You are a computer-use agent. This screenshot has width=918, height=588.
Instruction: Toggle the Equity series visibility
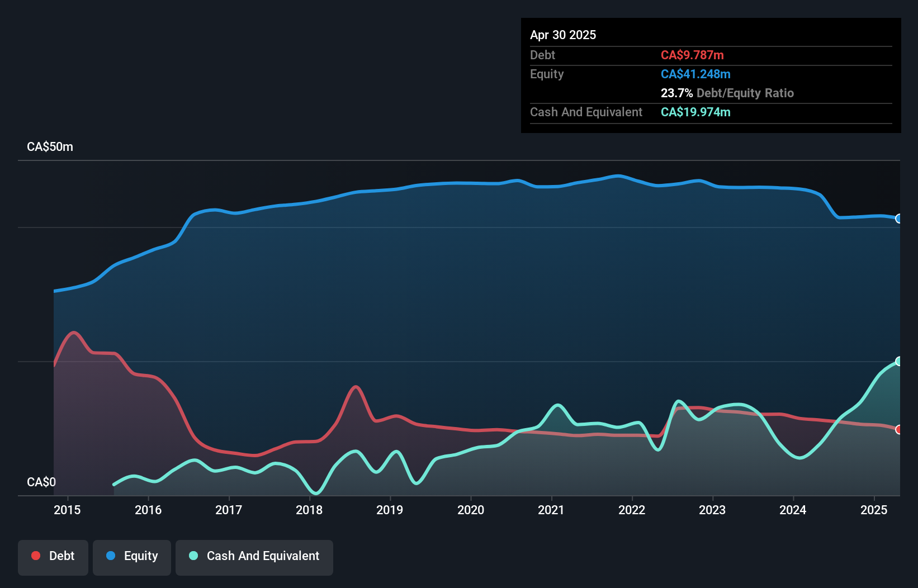click(131, 557)
